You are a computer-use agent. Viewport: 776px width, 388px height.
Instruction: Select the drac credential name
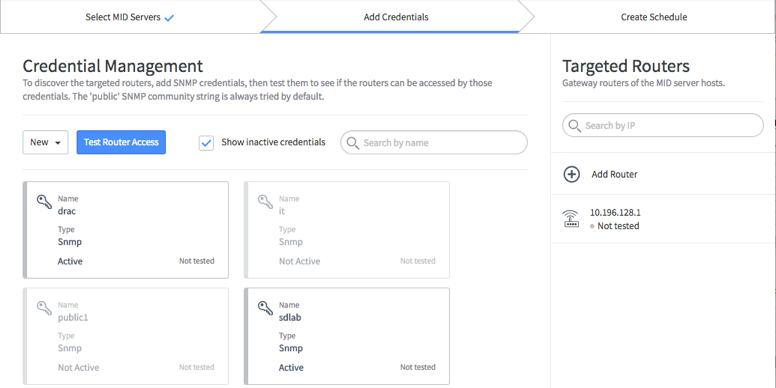pyautogui.click(x=66, y=211)
